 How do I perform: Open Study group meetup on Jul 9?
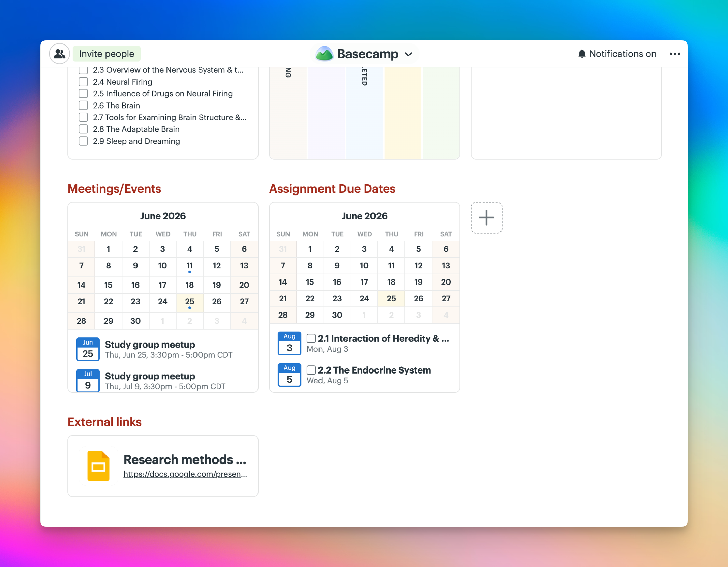click(150, 376)
